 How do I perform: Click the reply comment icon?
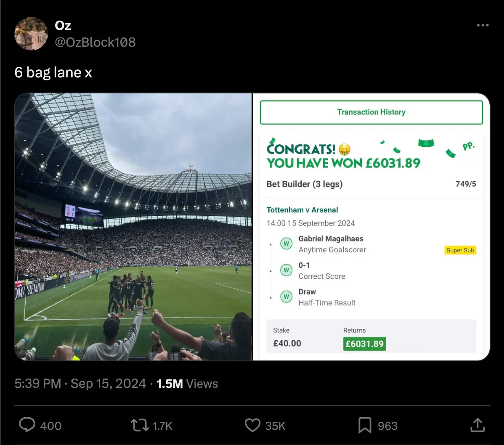click(x=27, y=425)
